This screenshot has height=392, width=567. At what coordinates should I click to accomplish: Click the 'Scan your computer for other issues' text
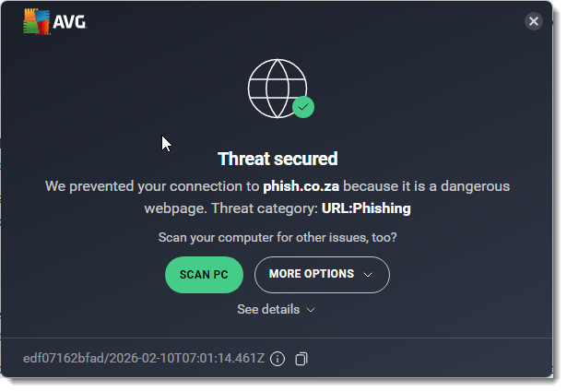(x=278, y=238)
